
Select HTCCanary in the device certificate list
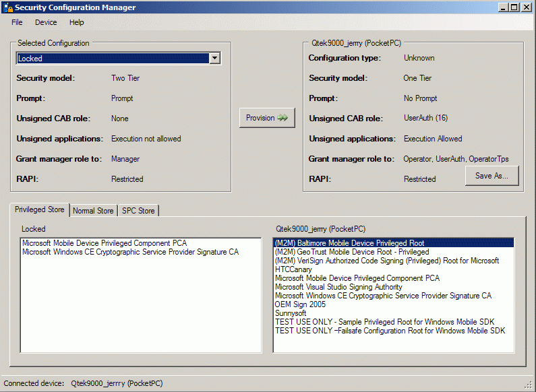pyautogui.click(x=293, y=269)
